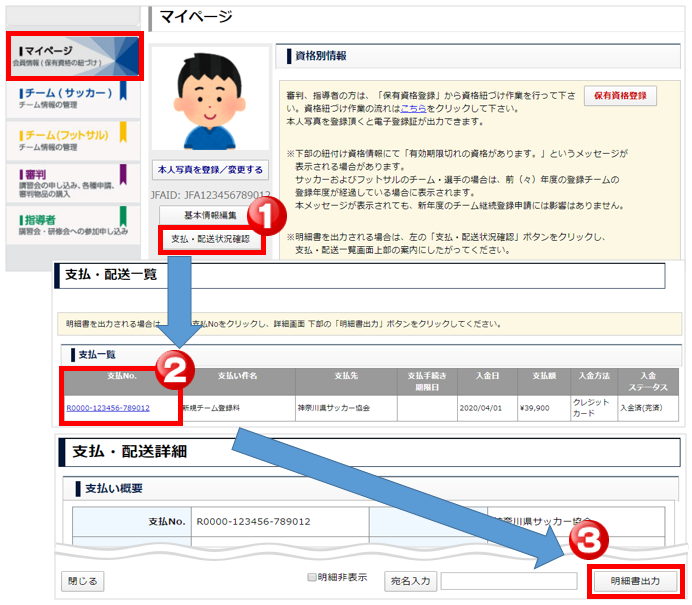Open the マイページ sidebar menu item
This screenshot has width=692, height=605.
coord(73,56)
